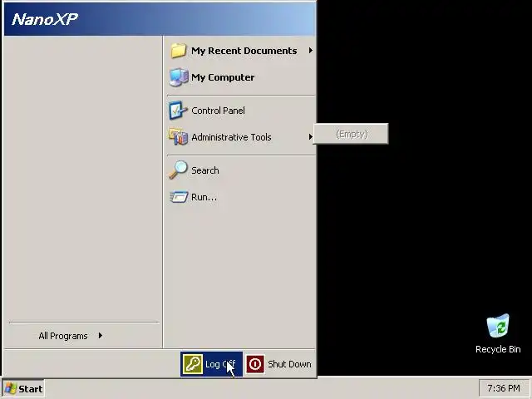The height and width of the screenshot is (399, 532).
Task: Click the Log Off text label
Action: click(x=220, y=364)
